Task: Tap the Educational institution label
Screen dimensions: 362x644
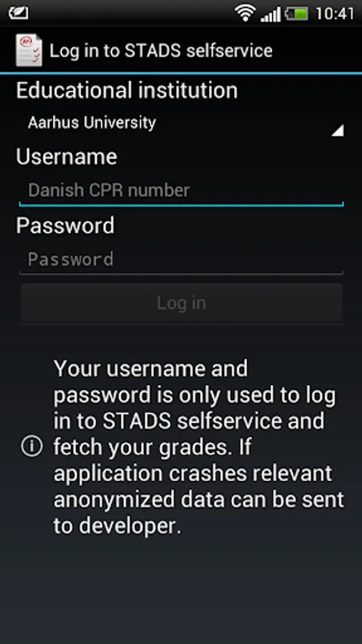Action: coord(127,90)
